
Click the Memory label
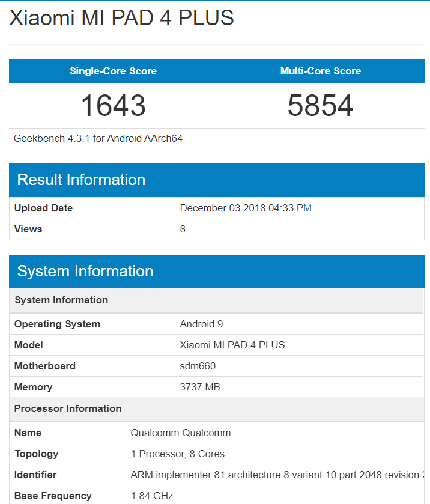click(x=34, y=387)
